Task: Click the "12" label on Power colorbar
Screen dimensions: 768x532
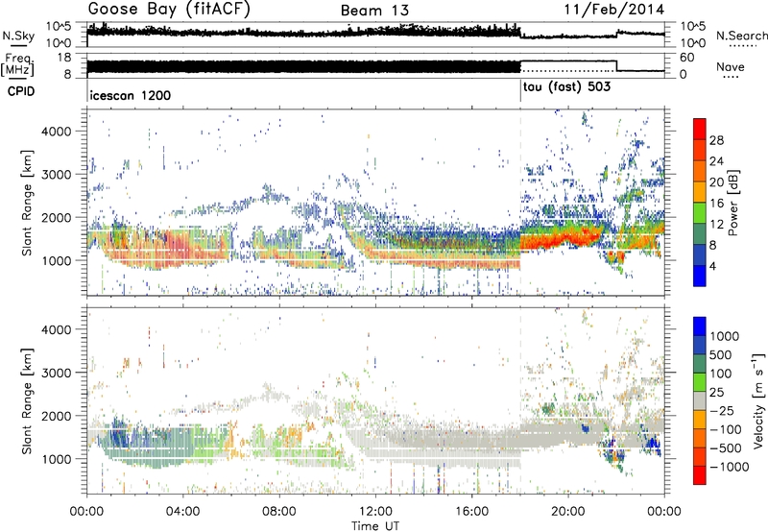Action: coord(716,225)
